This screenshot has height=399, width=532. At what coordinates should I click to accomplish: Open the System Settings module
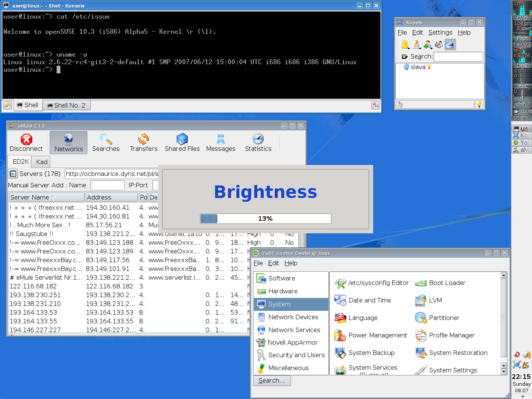[x=446, y=370]
